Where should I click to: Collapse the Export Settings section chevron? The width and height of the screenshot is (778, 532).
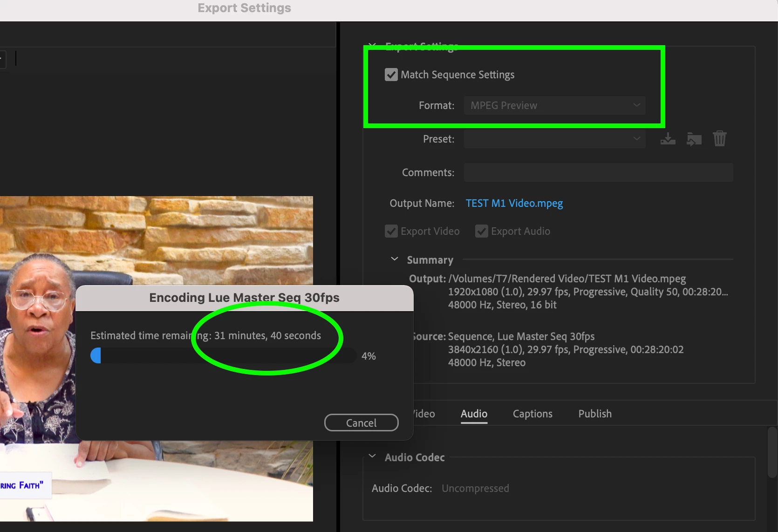372,45
